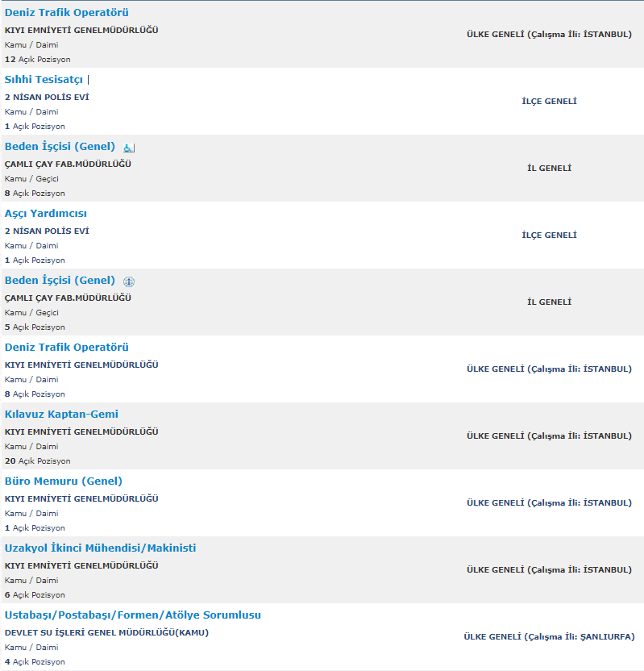Open Beden İşçisi listing with 8 open positions
This screenshot has height=671, width=644.
60,146
